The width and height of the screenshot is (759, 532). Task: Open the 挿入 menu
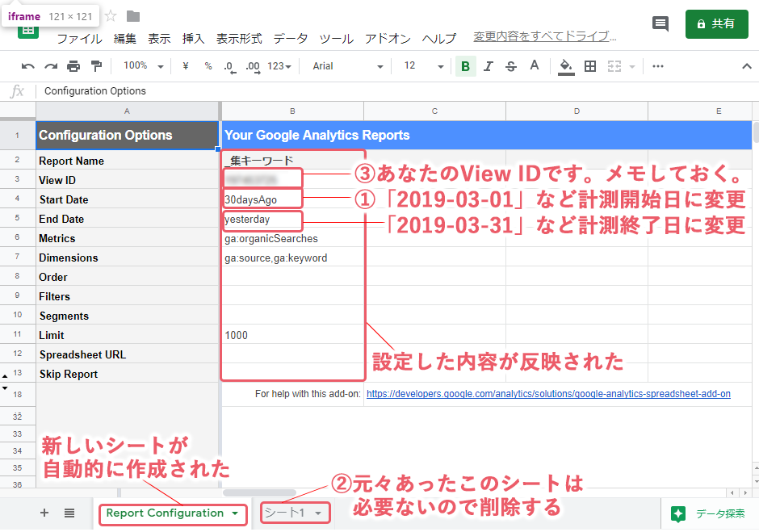point(194,39)
